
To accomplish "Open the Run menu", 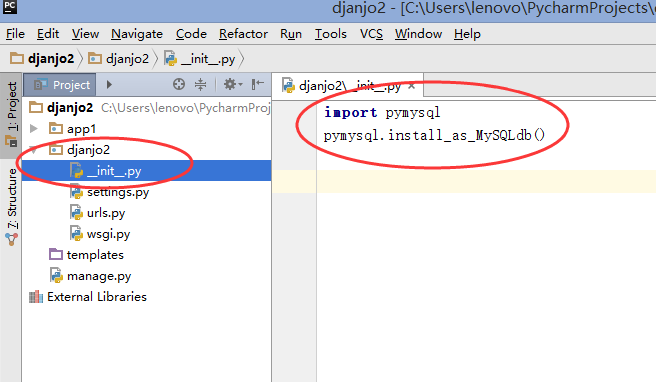I will coord(291,34).
